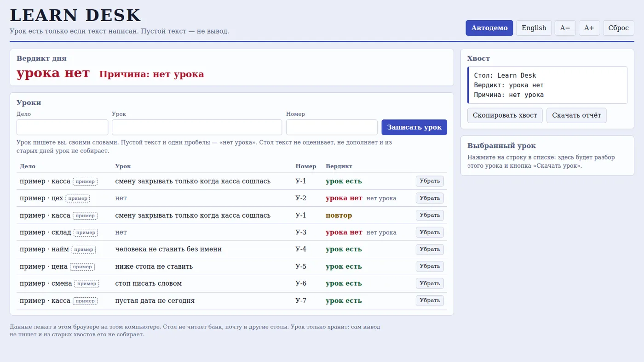Image resolution: width=644 pixels, height=362 pixels.
Task: Click the number cell У-3
Action: 301,232
